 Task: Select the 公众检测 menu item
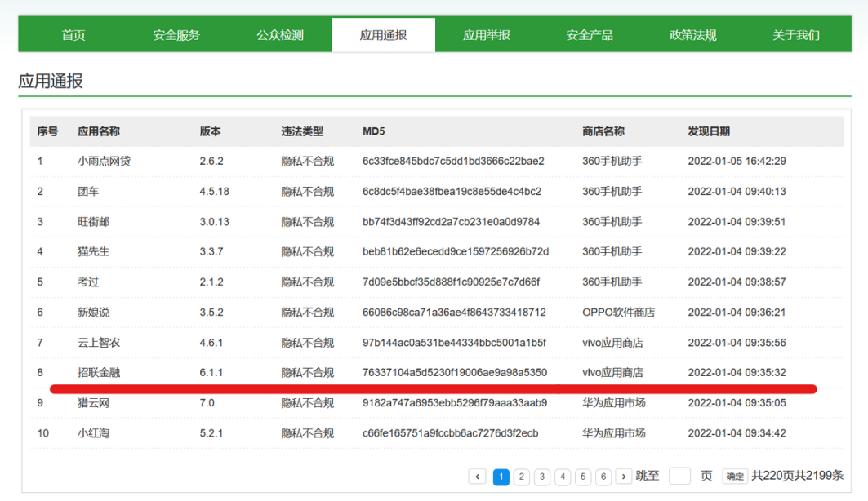[x=278, y=34]
